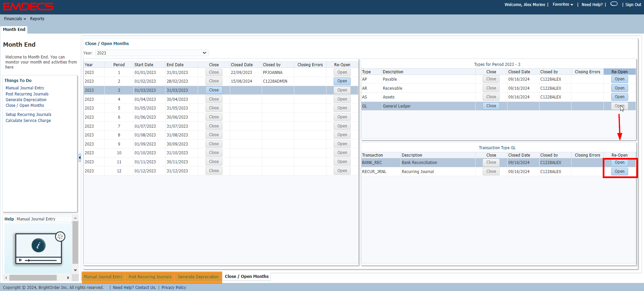This screenshot has width=644, height=291.
Task: Select the Month End tab
Action: (14, 30)
